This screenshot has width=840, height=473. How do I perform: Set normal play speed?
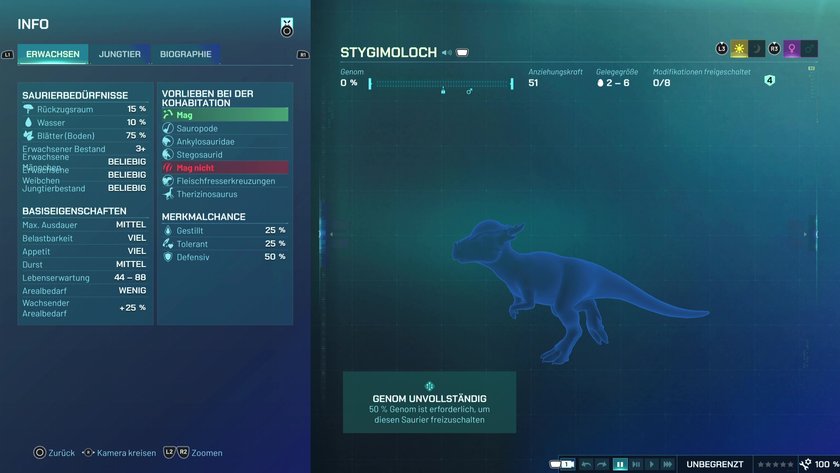pos(652,464)
